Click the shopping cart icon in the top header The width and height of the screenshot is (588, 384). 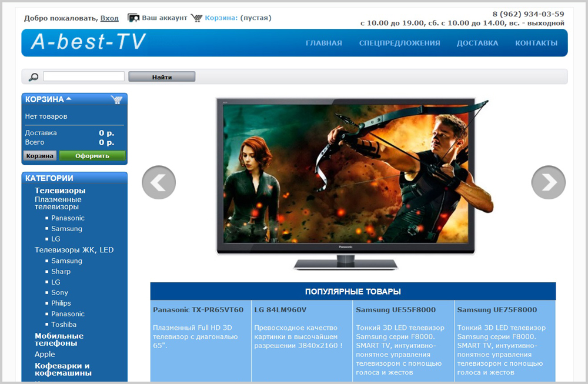click(196, 18)
